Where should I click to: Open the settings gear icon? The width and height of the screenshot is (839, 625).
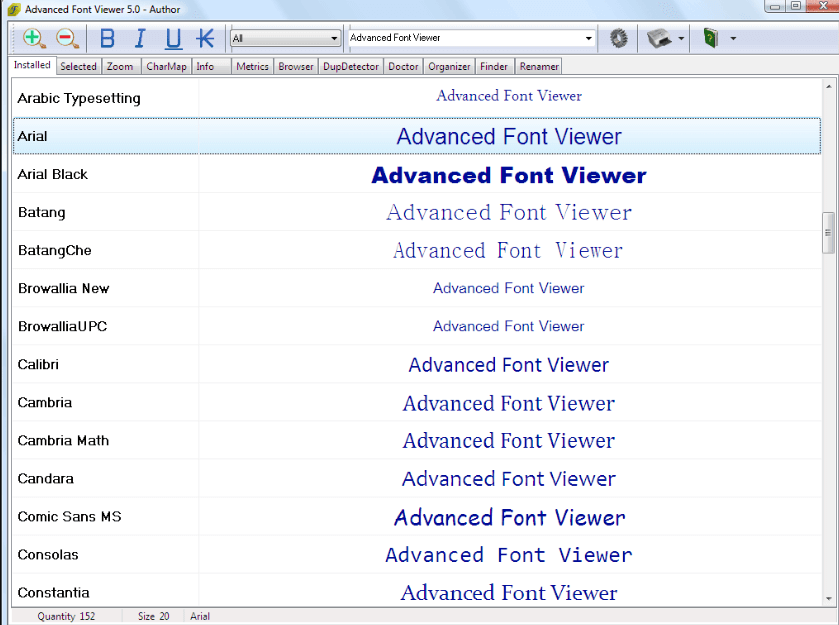[619, 39]
